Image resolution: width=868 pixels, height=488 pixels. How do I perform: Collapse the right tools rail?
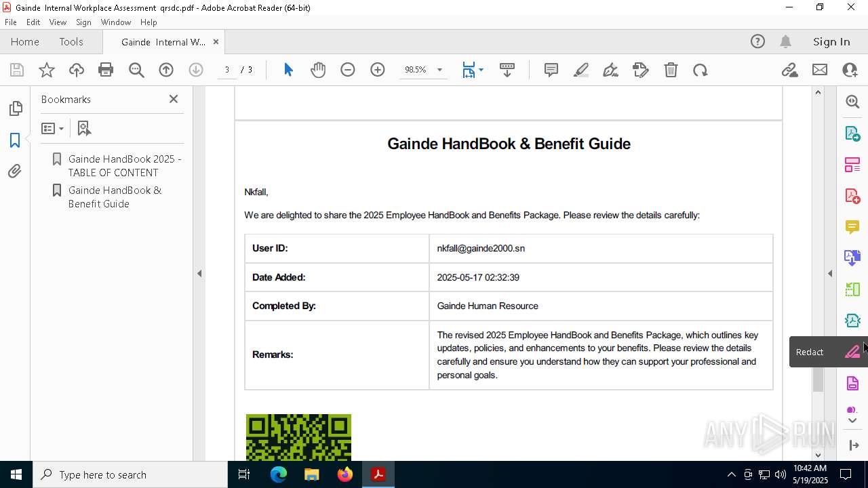[x=853, y=445]
